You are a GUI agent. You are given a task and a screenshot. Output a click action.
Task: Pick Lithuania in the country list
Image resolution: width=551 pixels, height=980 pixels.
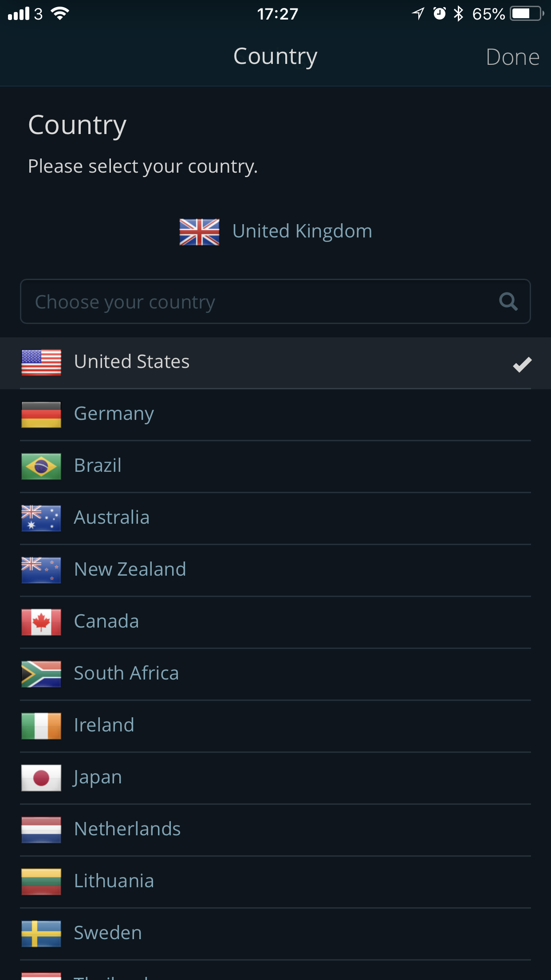pos(275,882)
